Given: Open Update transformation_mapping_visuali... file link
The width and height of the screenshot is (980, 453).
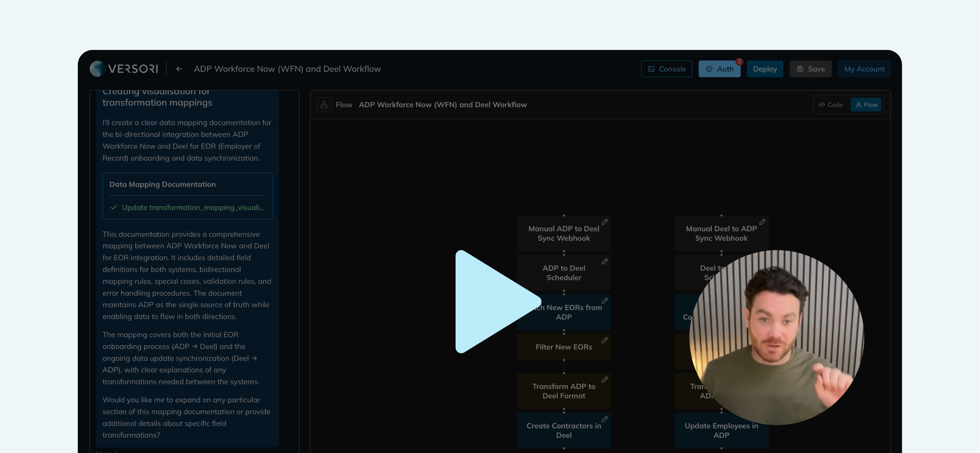Looking at the screenshot, I should (x=193, y=208).
